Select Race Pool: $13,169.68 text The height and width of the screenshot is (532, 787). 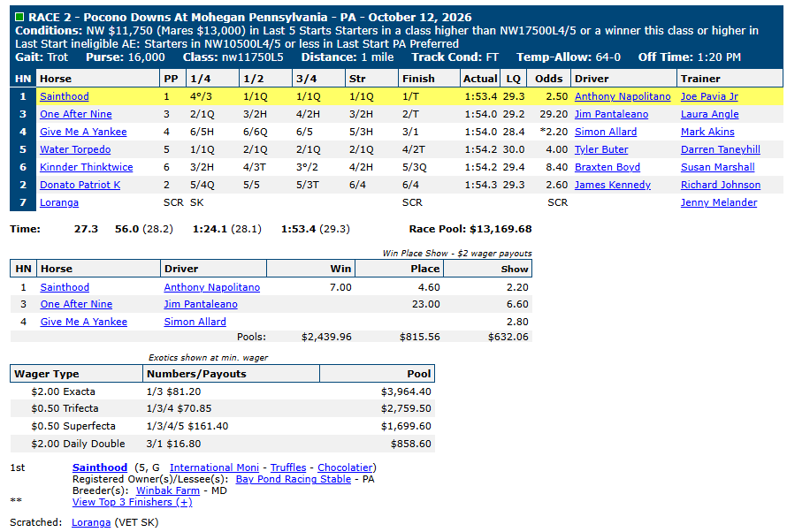(470, 229)
